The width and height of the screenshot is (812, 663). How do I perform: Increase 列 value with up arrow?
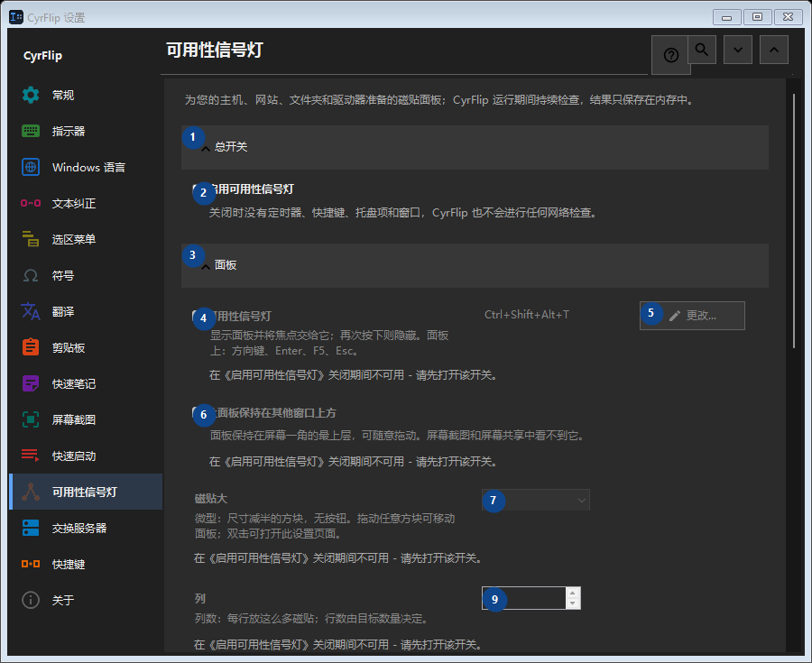coord(573,594)
